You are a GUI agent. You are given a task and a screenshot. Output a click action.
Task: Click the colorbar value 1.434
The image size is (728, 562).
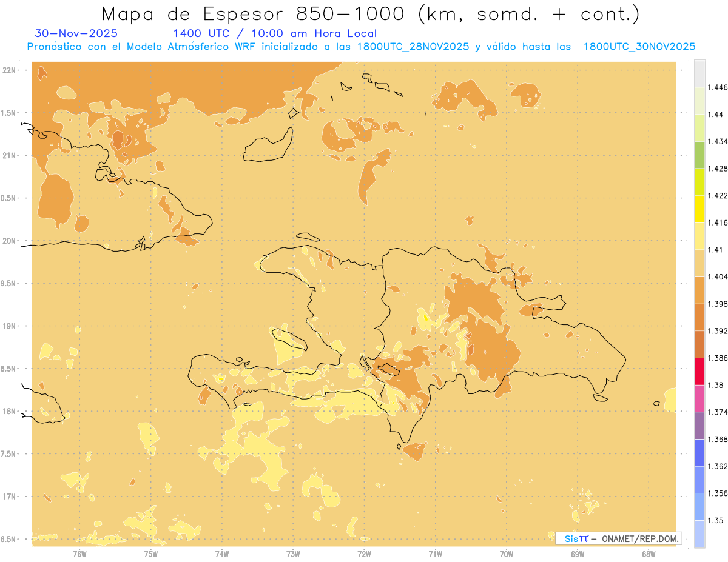coord(718,141)
